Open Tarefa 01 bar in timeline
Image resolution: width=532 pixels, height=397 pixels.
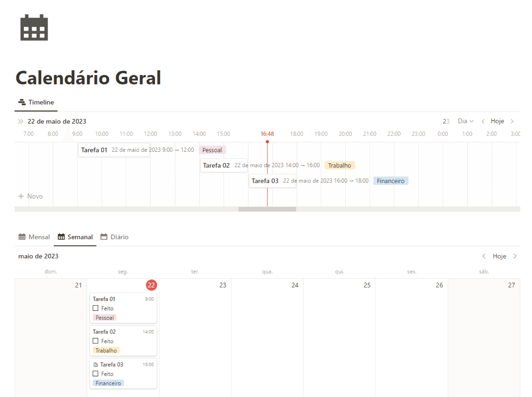[x=114, y=150]
